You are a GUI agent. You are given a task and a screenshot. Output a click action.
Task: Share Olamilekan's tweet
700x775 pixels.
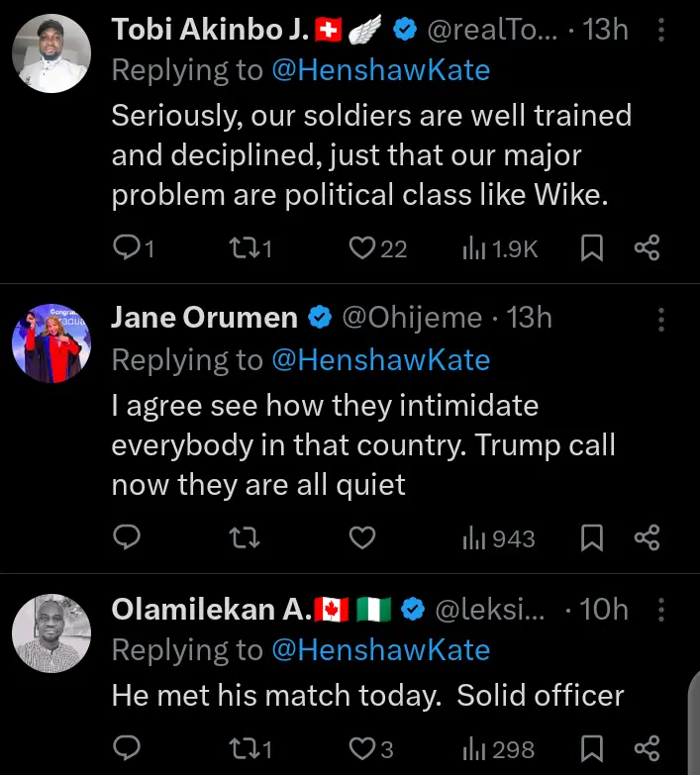[647, 749]
